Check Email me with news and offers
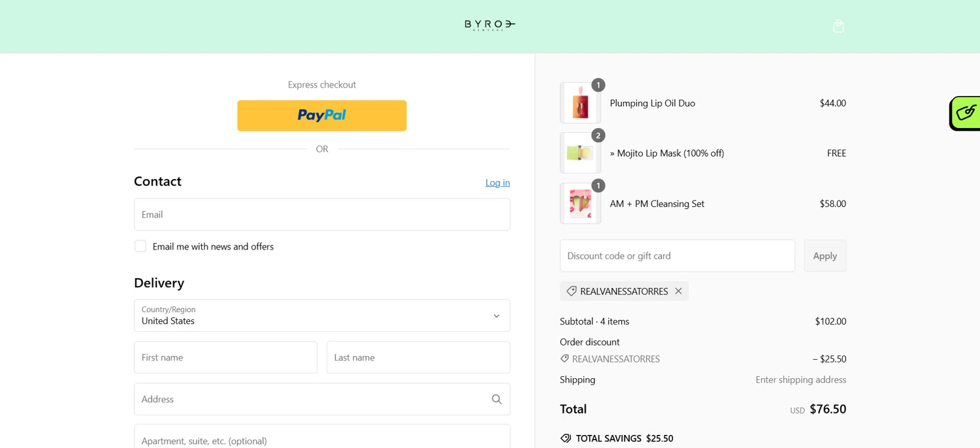The image size is (980, 448). pos(140,246)
